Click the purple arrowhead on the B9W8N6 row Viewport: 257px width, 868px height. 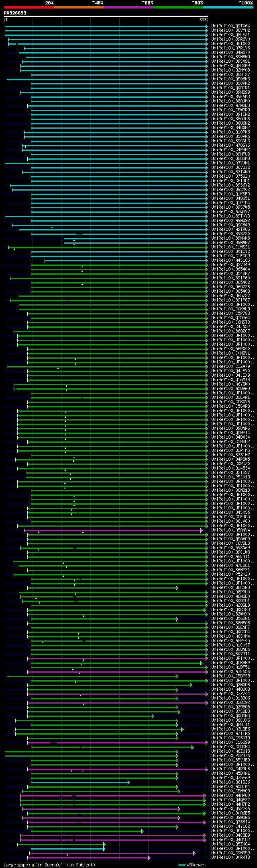pos(179,818)
